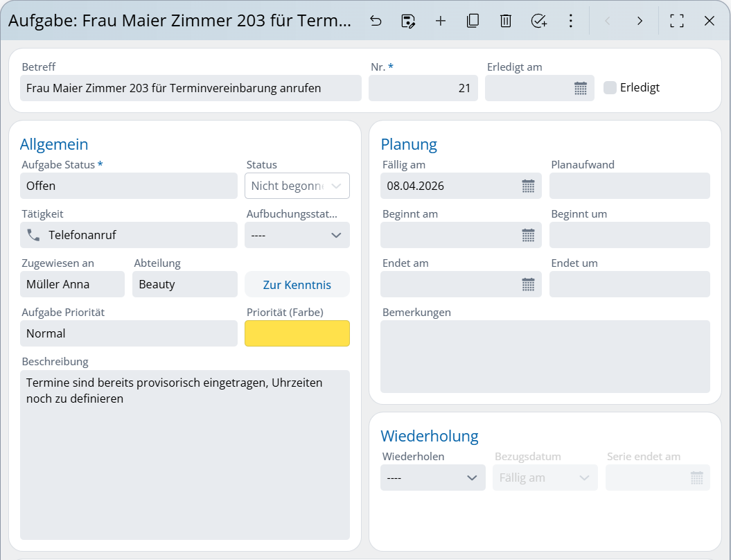Duplicate the task using the copy icon

click(473, 21)
